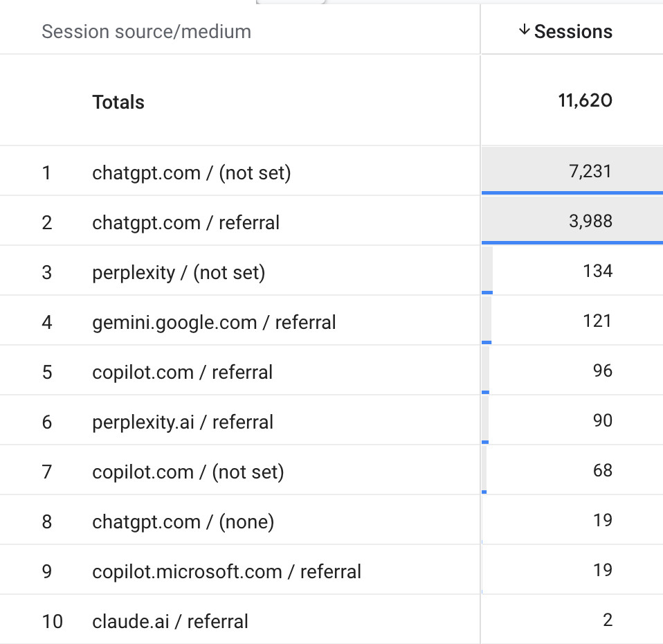Image resolution: width=663 pixels, height=644 pixels.
Task: Click the 134 sessions value
Action: point(597,271)
